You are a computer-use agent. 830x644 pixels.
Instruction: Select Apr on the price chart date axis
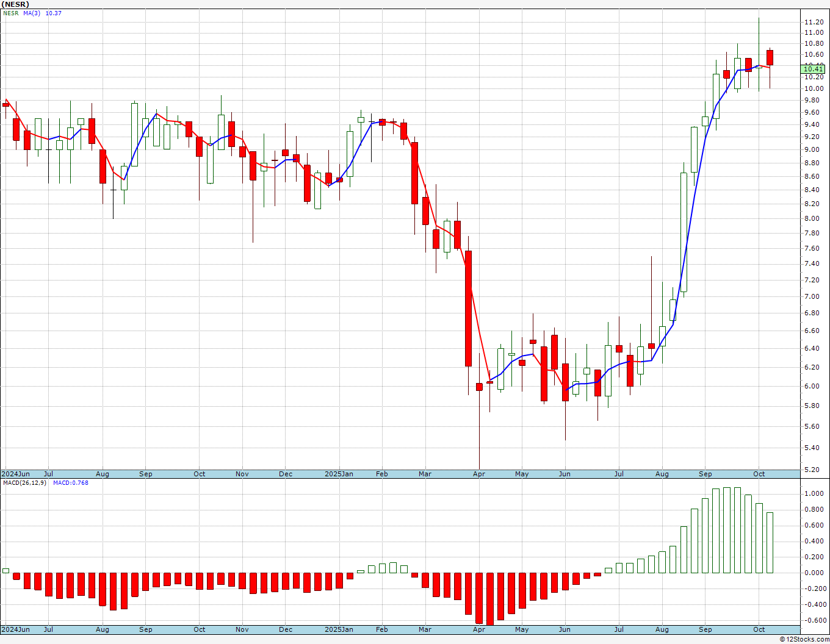click(x=479, y=474)
